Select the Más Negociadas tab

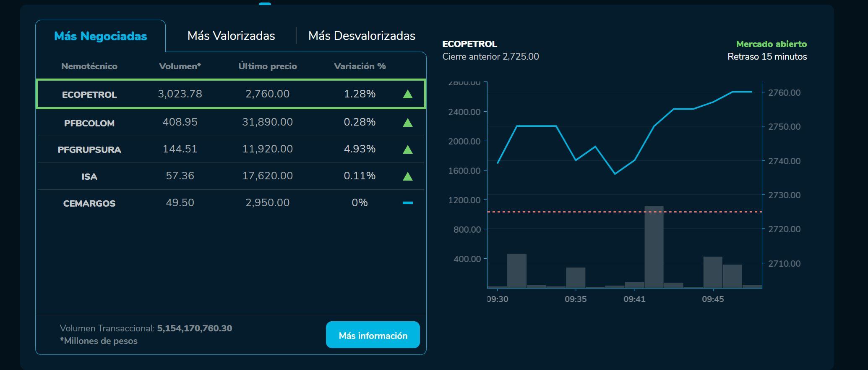pyautogui.click(x=101, y=36)
